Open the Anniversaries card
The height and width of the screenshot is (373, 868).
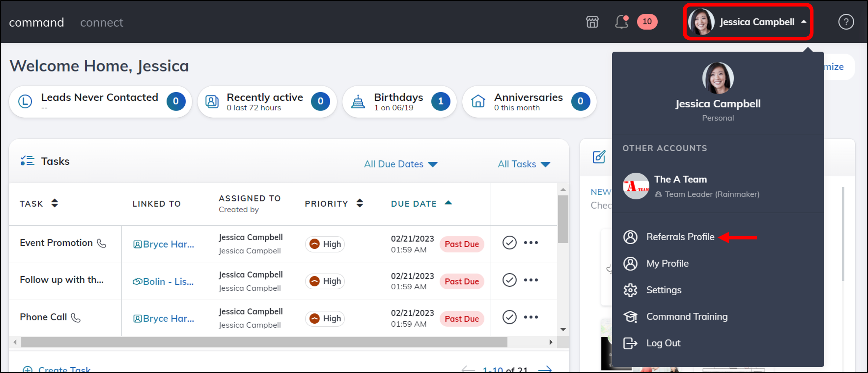tap(529, 102)
